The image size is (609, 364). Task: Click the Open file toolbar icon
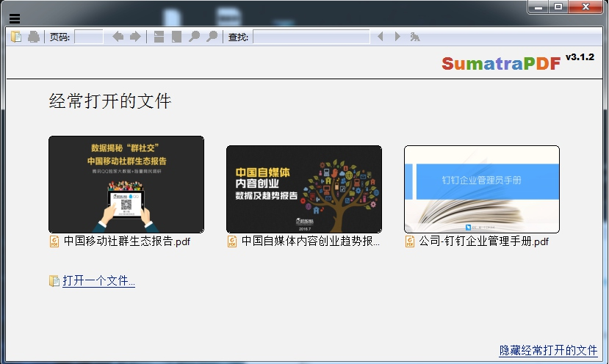[16, 37]
